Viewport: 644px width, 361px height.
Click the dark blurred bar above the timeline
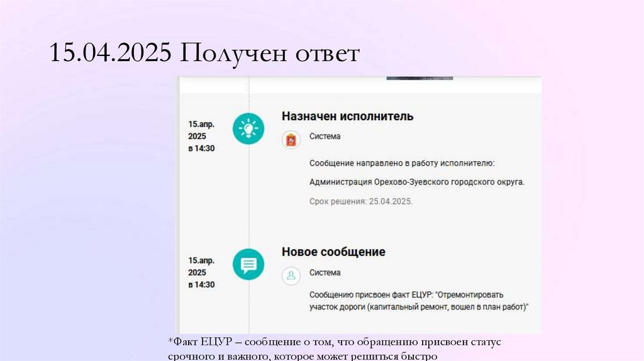[419, 78]
